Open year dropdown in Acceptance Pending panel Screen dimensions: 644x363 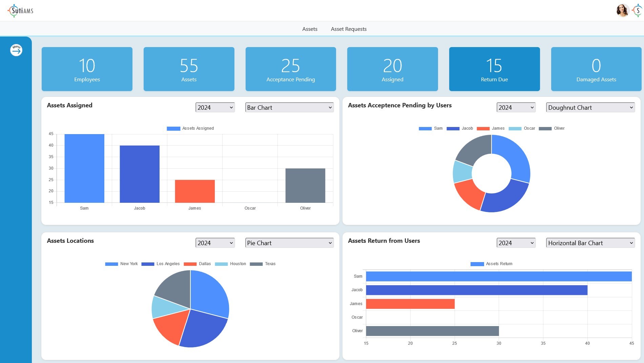click(516, 107)
